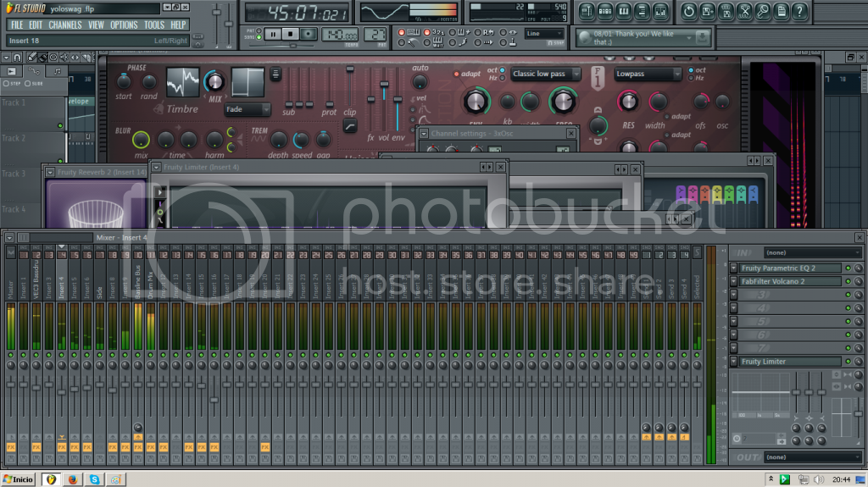Open the FILE menu
868x487 pixels.
click(x=17, y=25)
